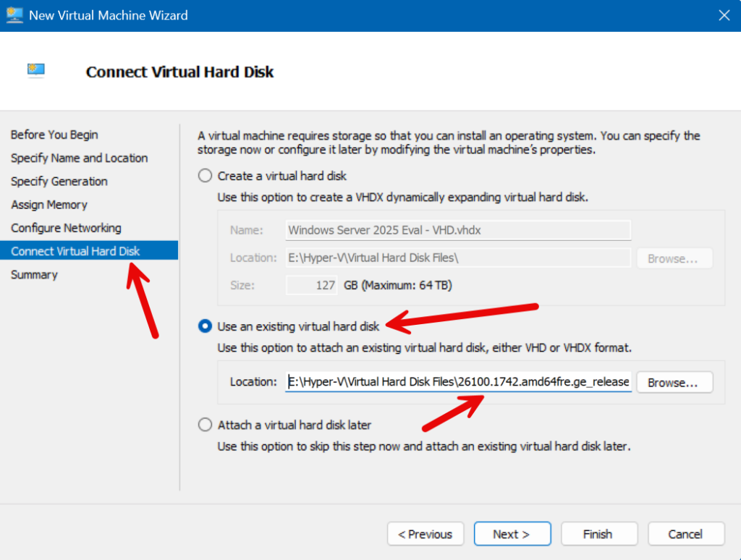Proceed with the Next button
Screen dimensions: 741x560
(512, 534)
